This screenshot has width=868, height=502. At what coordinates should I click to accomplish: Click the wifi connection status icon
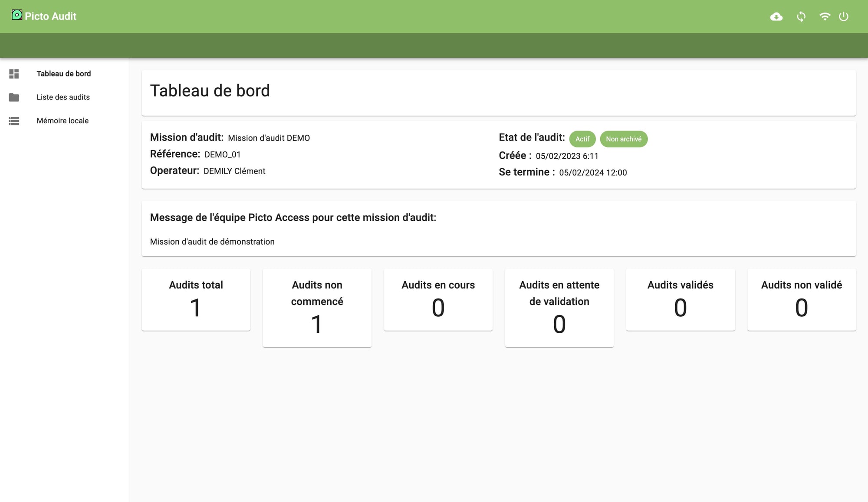(825, 16)
